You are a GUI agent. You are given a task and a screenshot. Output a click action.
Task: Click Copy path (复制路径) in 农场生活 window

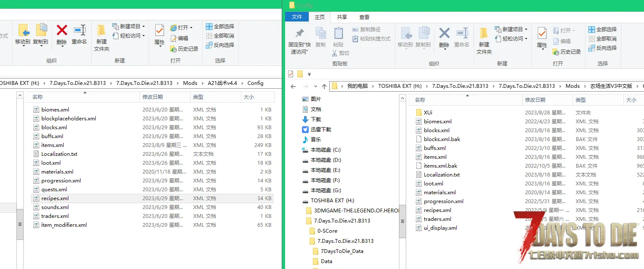[x=366, y=30]
